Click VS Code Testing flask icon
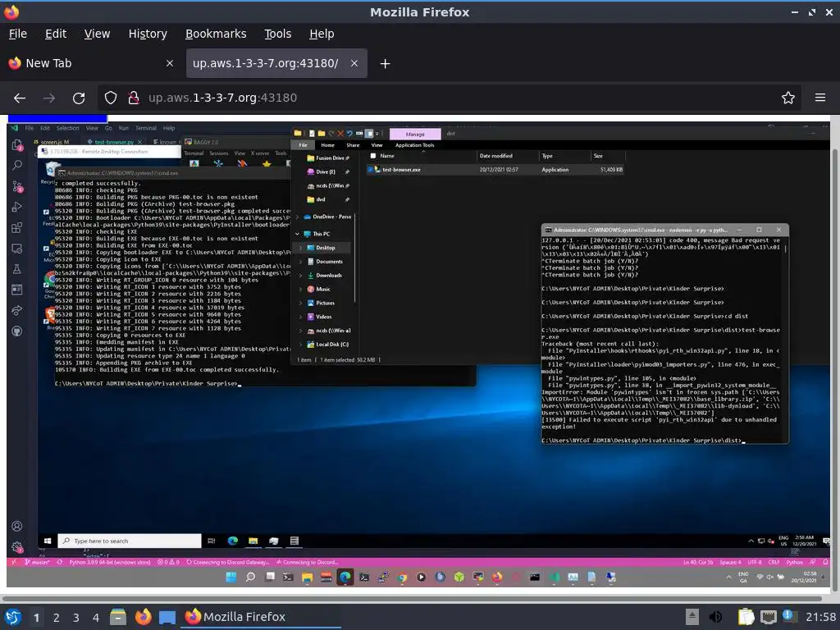The width and height of the screenshot is (840, 630). pyautogui.click(x=17, y=269)
